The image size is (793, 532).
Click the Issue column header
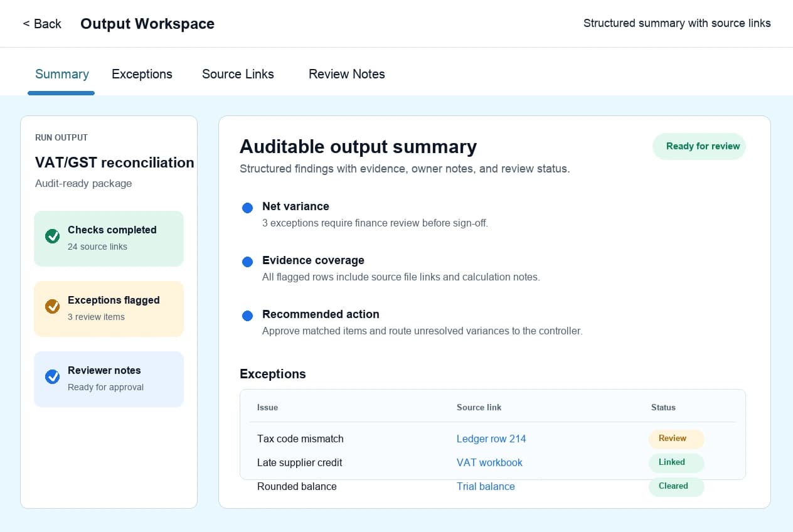267,407
